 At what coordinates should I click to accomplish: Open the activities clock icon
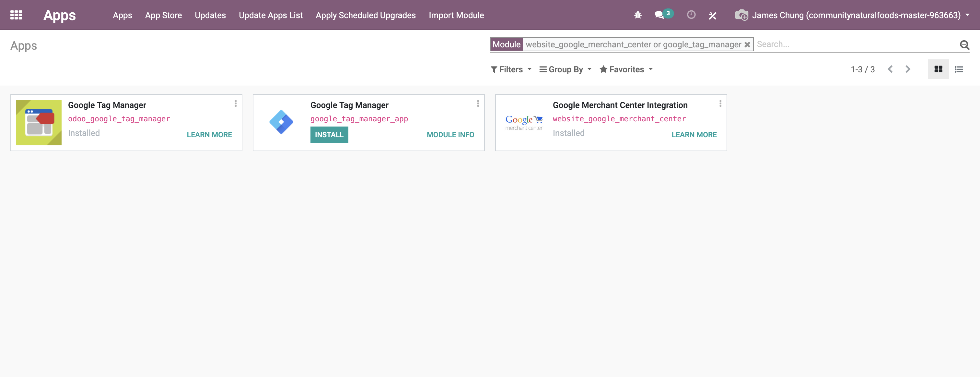[x=691, y=15]
